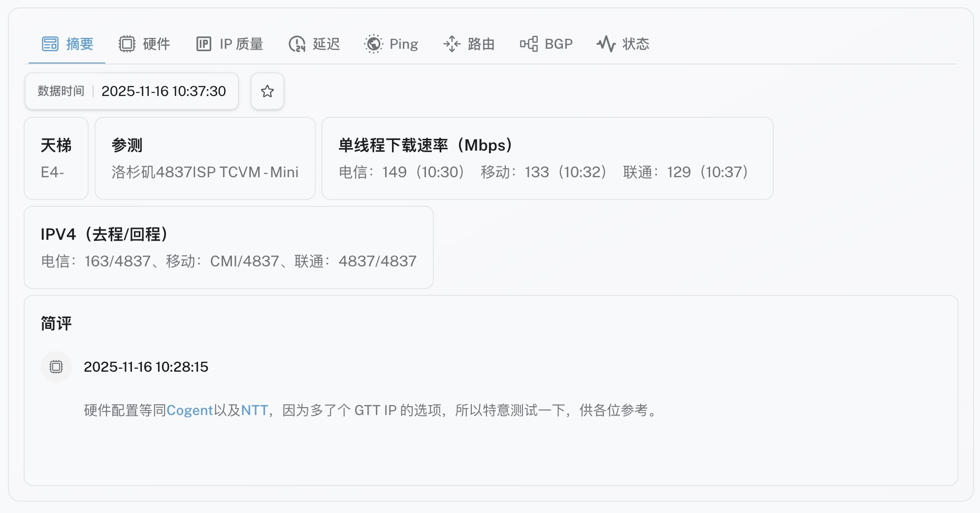Click the BGP network icon

coord(528,44)
